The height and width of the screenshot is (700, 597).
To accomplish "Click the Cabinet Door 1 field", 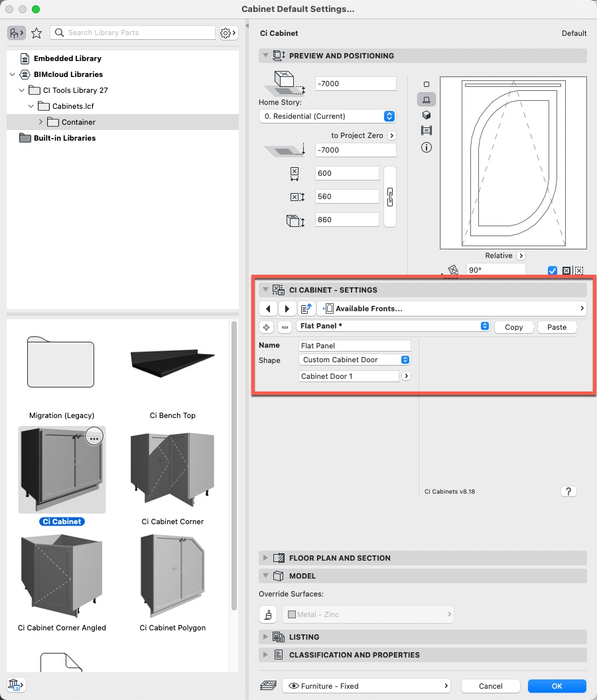I will pyautogui.click(x=348, y=376).
